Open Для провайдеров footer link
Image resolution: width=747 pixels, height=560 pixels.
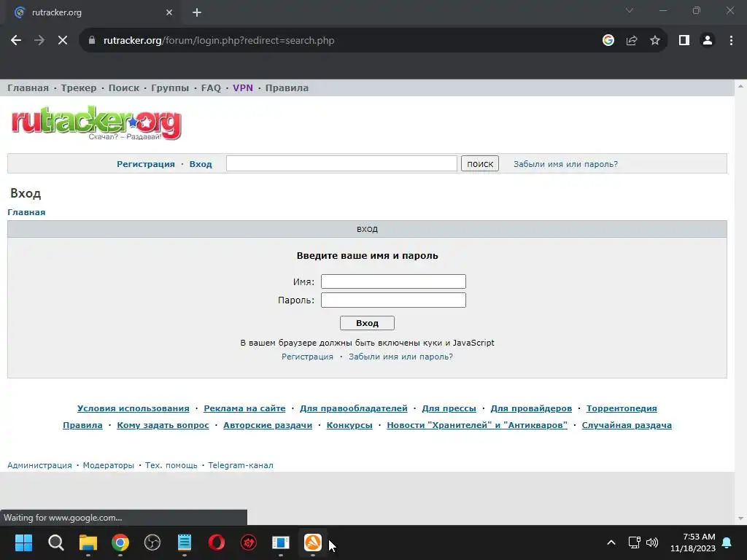[531, 408]
